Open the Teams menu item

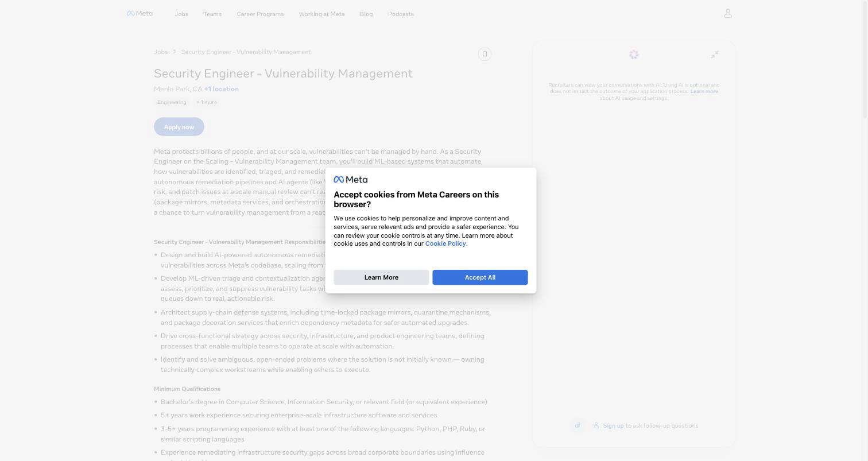(x=212, y=14)
